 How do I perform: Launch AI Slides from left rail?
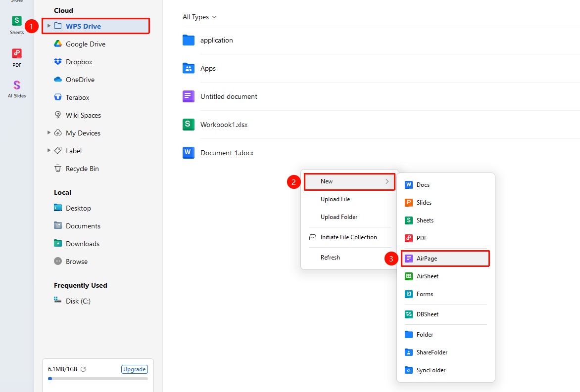(17, 88)
